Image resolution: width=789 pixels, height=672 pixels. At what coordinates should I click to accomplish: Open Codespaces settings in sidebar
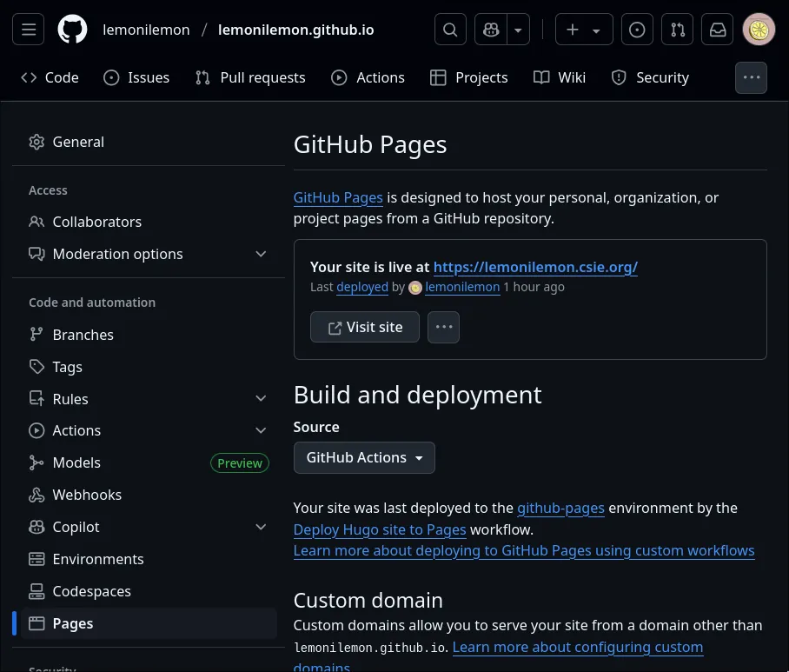pyautogui.click(x=148, y=591)
